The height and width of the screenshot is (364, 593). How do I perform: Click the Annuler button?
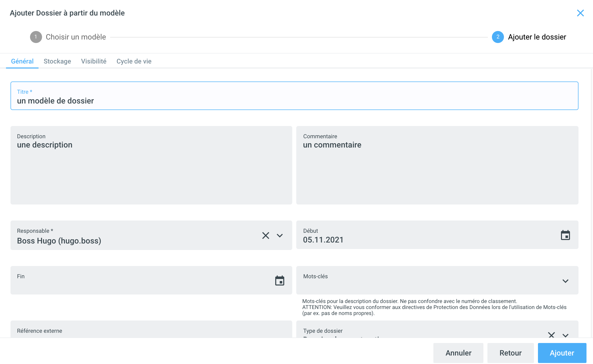point(458,353)
